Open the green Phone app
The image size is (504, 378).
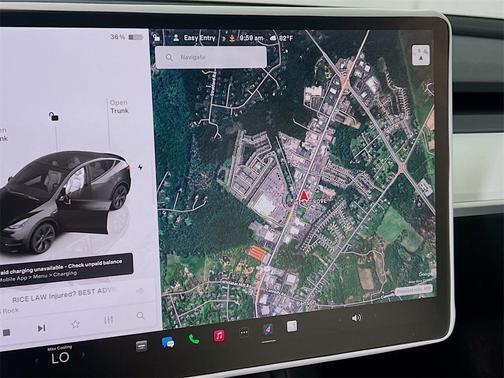click(194, 339)
